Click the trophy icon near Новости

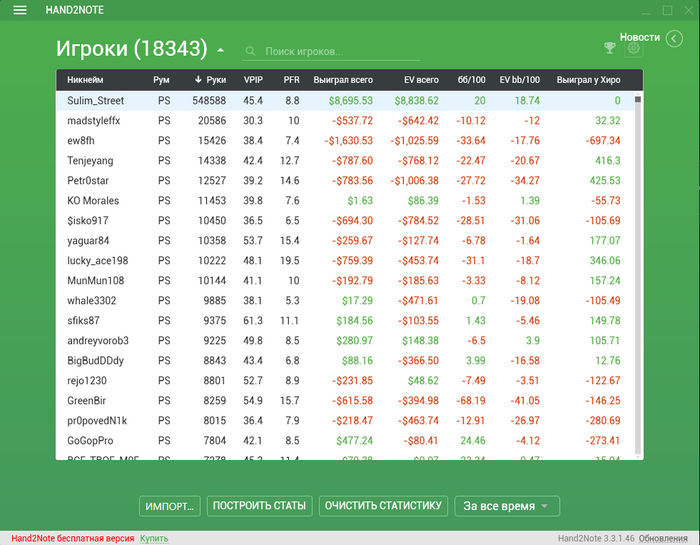[x=610, y=47]
